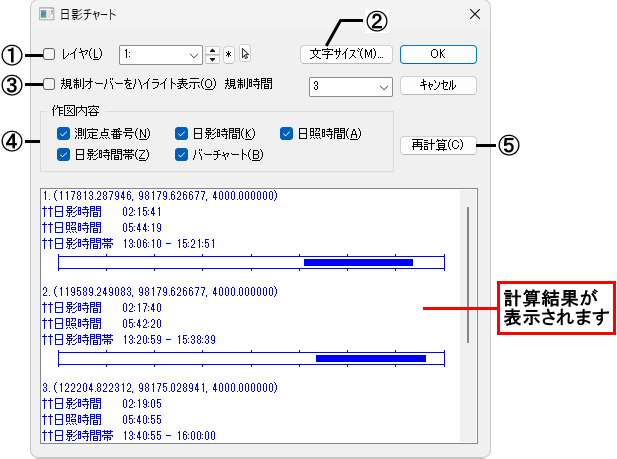Screen dimensions: 617x459
Task: Open the layer dropdown showing 1:
Action: [x=160, y=54]
